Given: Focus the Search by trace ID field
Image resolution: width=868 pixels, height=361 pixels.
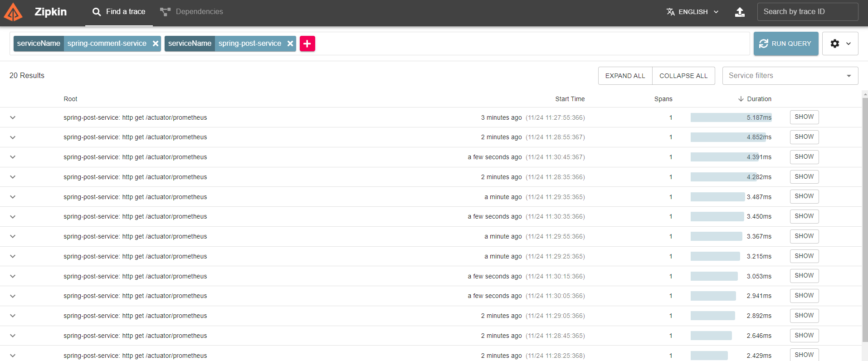Looking at the screenshot, I should [808, 12].
